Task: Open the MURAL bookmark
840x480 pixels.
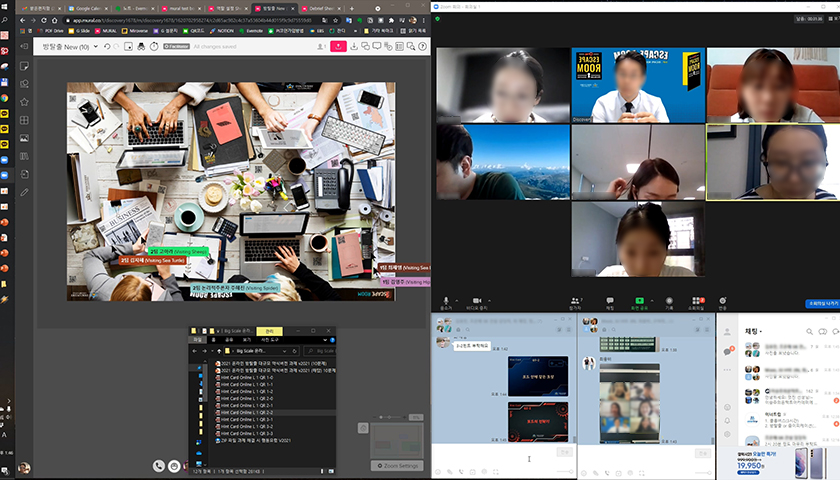Action: click(x=106, y=31)
